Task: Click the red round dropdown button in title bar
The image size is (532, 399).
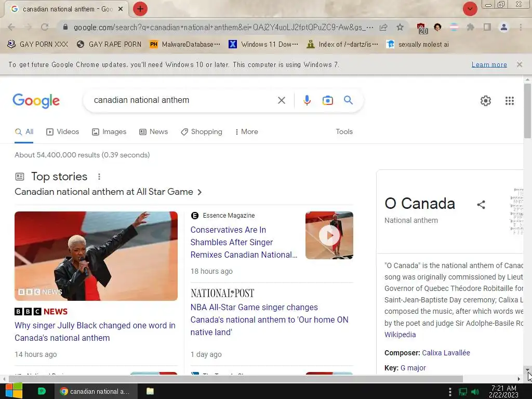Action: point(470,9)
